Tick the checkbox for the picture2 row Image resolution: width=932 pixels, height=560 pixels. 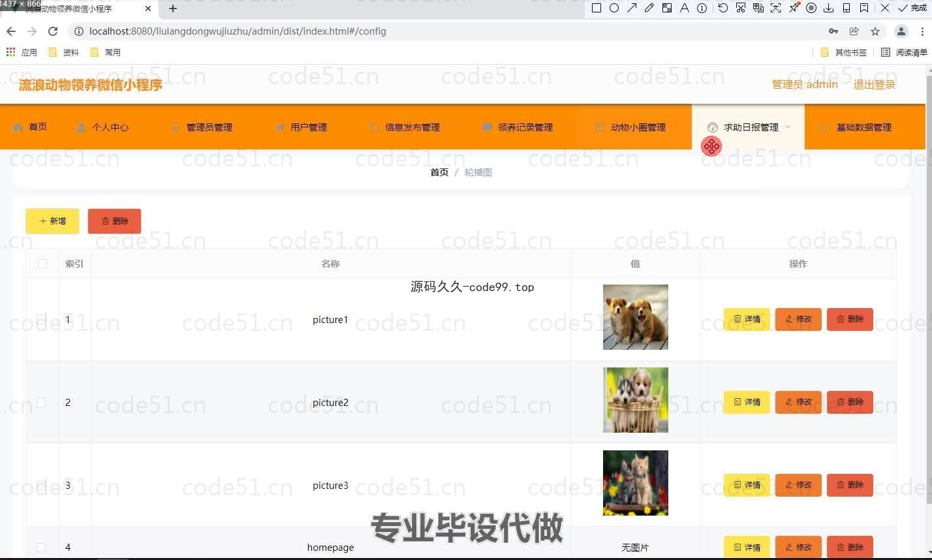pos(41,403)
